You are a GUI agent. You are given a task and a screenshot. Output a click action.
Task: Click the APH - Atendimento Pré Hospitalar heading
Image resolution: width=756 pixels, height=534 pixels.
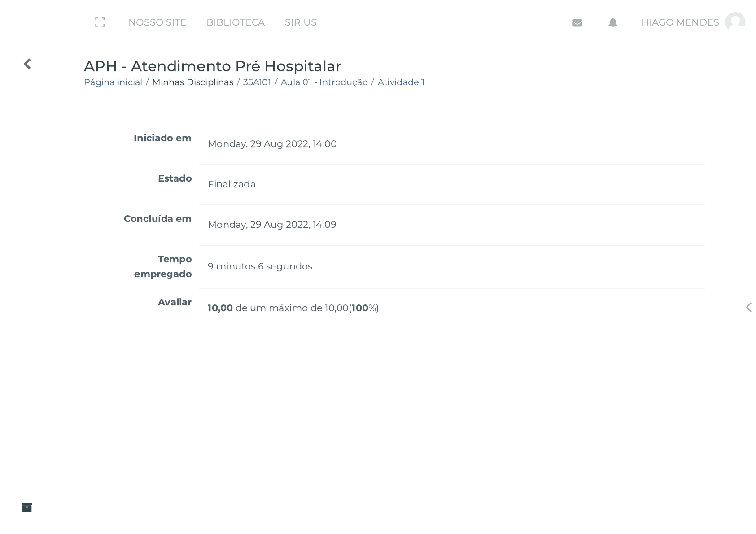coord(213,66)
